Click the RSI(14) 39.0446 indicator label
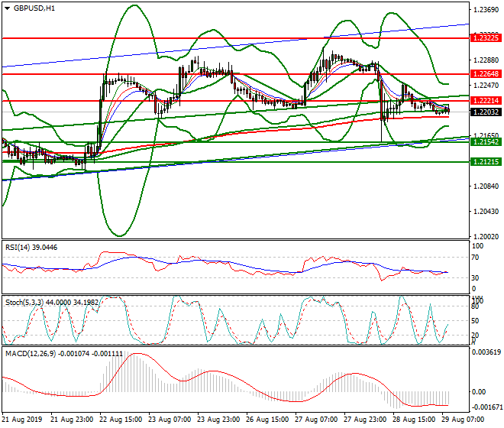 (x=31, y=248)
